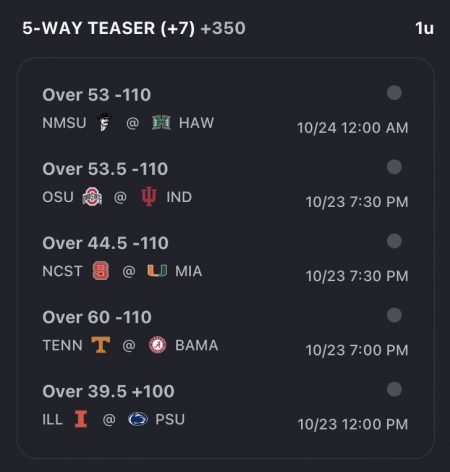Click the Alabama team logo

coord(157,345)
